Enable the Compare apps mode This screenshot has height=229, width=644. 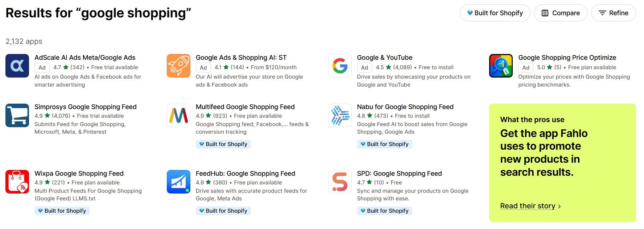coord(560,13)
